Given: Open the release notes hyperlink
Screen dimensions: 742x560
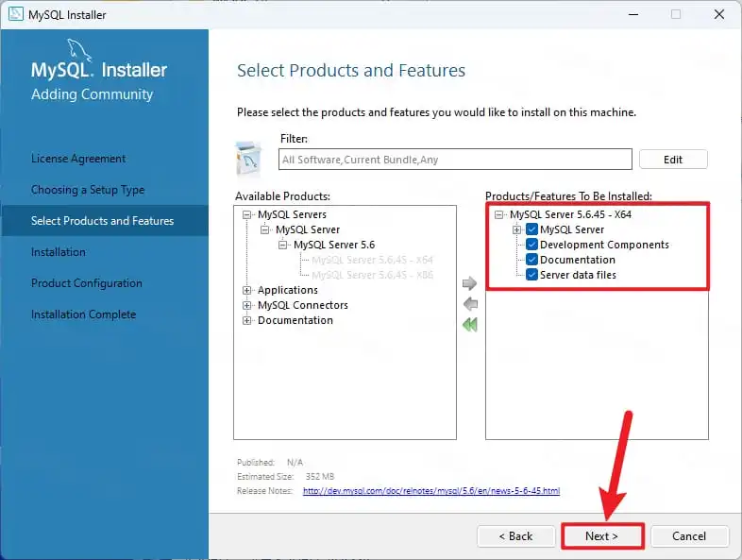Looking at the screenshot, I should [431, 491].
